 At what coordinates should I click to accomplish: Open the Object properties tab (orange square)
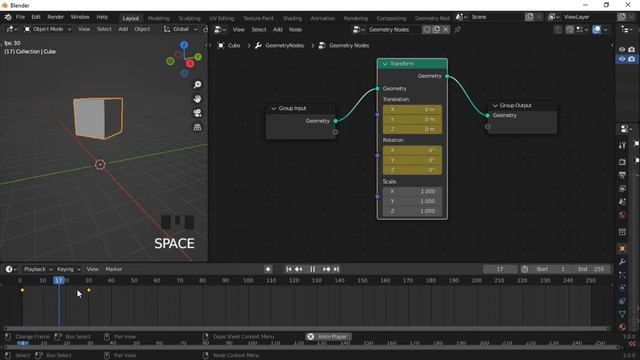point(622,248)
